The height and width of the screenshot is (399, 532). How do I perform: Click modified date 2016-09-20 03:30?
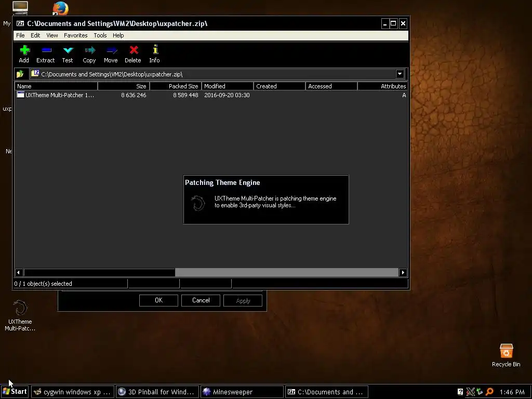click(227, 95)
